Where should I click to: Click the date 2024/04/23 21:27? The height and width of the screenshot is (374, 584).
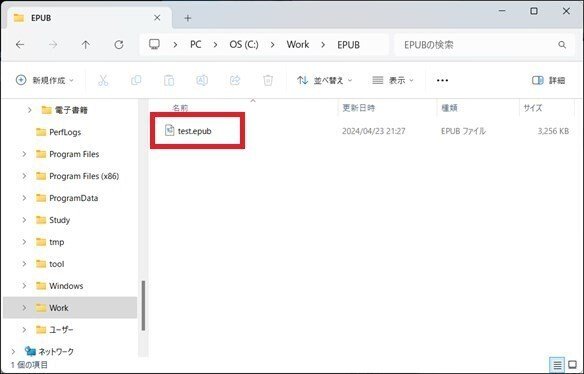(x=374, y=131)
